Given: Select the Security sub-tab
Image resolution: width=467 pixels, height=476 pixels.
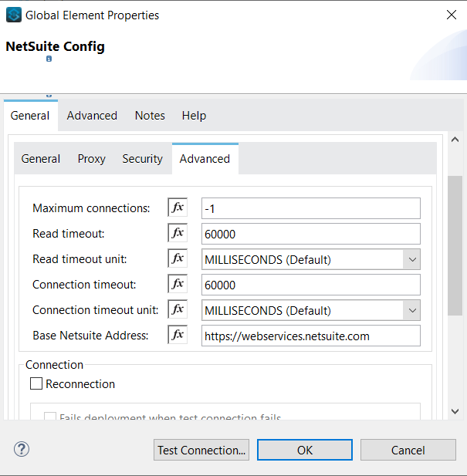Looking at the screenshot, I should click(142, 159).
